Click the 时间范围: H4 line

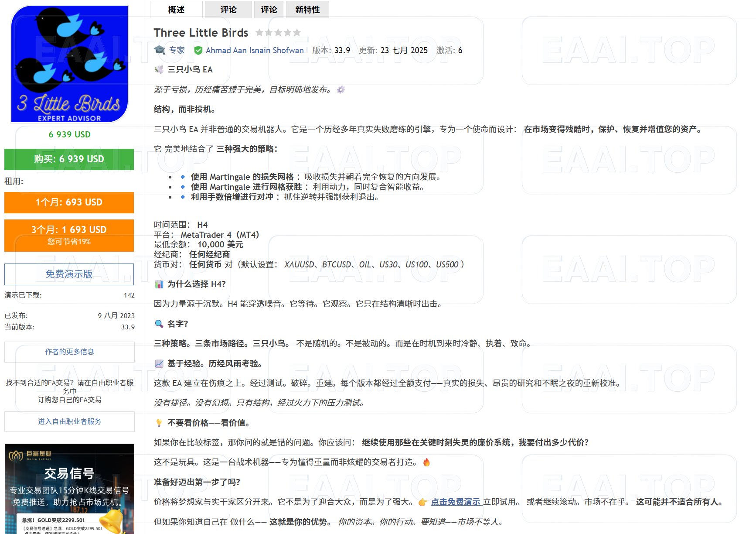(x=180, y=225)
